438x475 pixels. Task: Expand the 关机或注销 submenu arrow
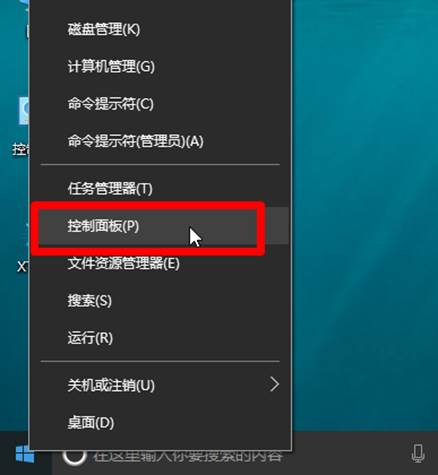274,384
